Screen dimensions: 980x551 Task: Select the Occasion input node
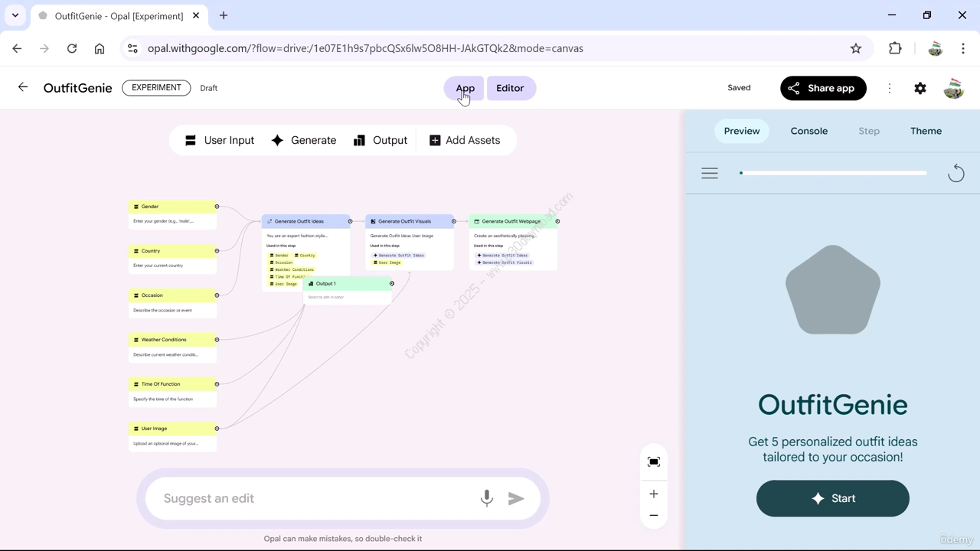click(x=172, y=303)
